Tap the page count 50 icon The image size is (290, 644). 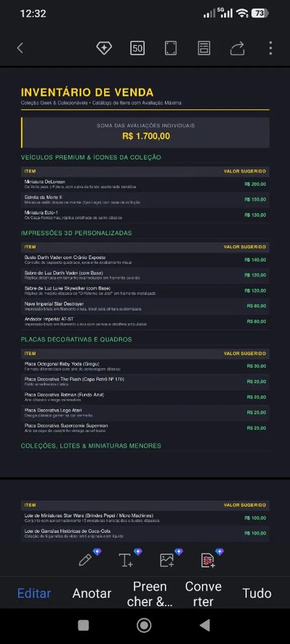[137, 48]
